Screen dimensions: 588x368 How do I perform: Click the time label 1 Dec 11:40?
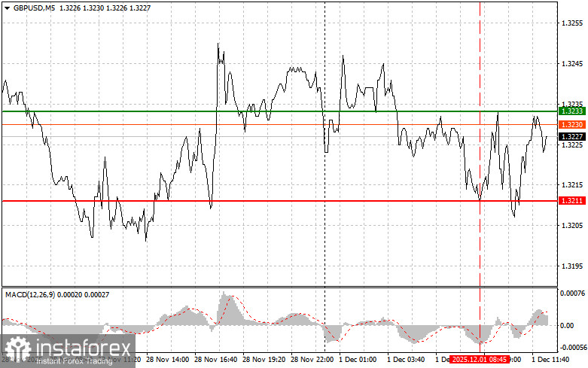550,360
